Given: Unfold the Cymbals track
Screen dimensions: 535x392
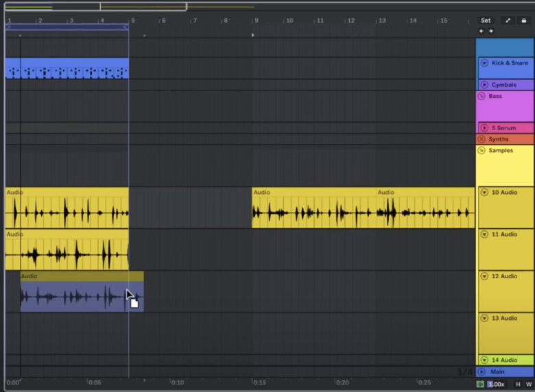Looking at the screenshot, I should [x=484, y=84].
